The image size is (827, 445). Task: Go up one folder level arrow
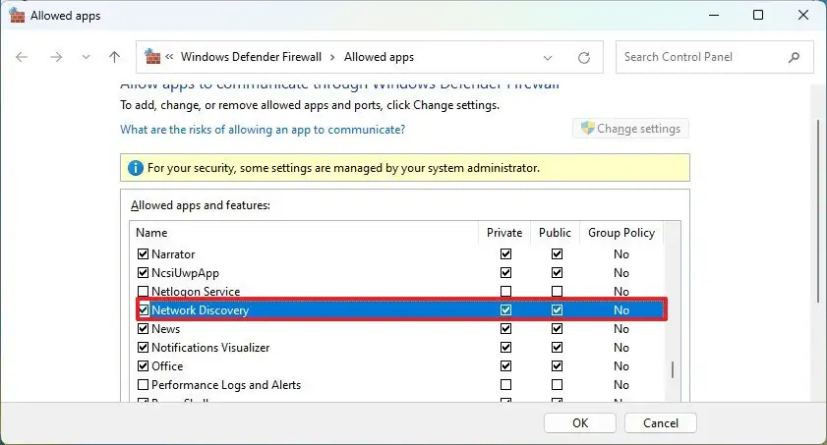pos(115,57)
